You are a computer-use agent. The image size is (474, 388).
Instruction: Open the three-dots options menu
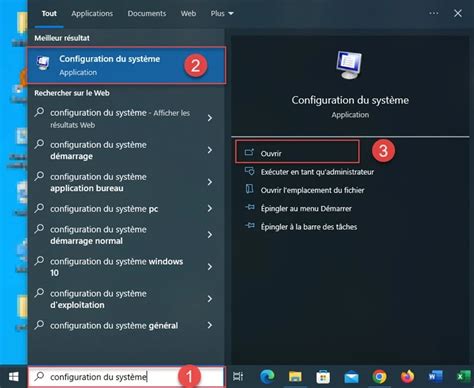pyautogui.click(x=434, y=13)
